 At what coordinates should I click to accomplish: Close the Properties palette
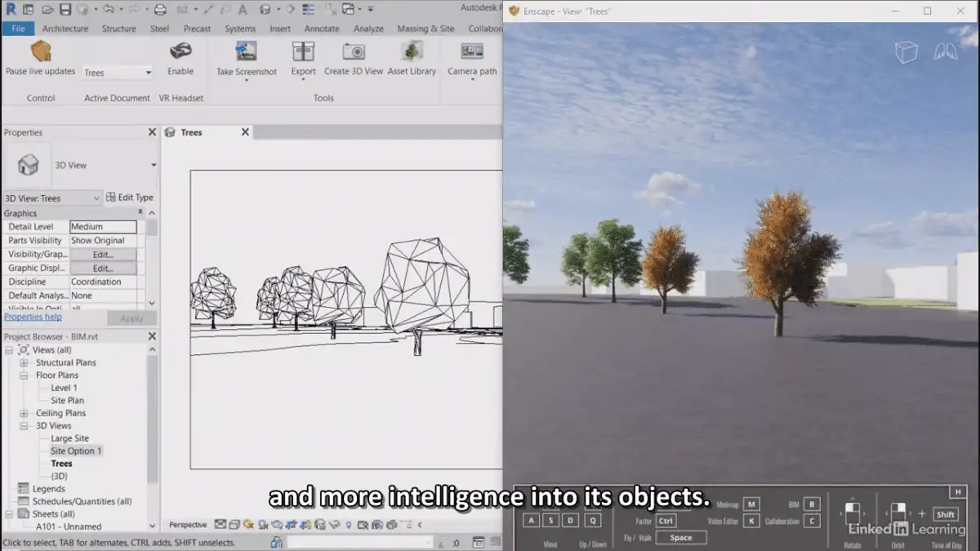coord(152,132)
